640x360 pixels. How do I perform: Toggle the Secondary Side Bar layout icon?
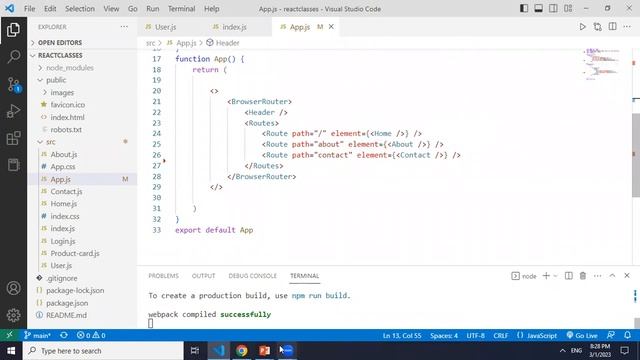553,9
